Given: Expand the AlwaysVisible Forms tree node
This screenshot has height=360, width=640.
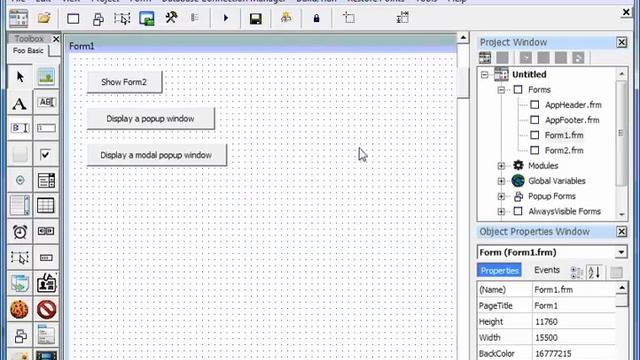Looking at the screenshot, I should (x=501, y=211).
